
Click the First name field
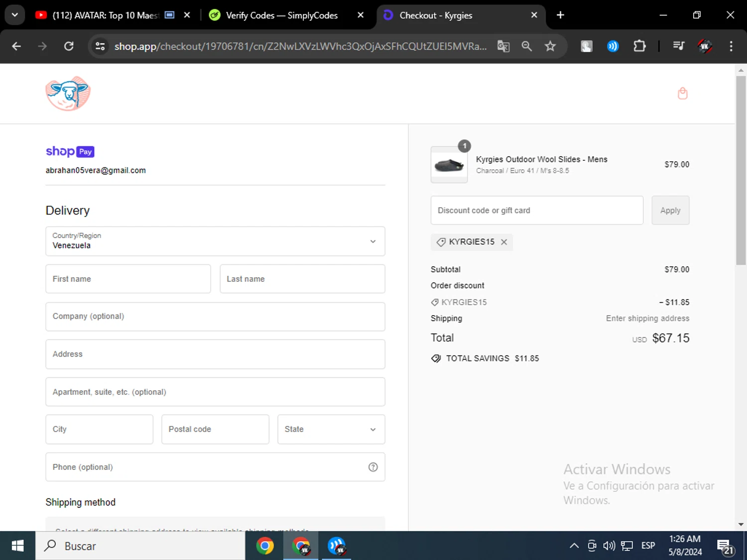pyautogui.click(x=128, y=279)
